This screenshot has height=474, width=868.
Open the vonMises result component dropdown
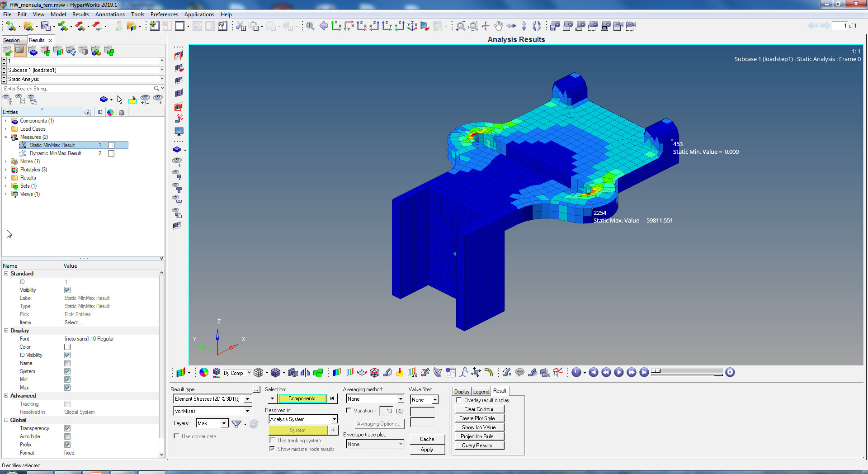coord(247,411)
